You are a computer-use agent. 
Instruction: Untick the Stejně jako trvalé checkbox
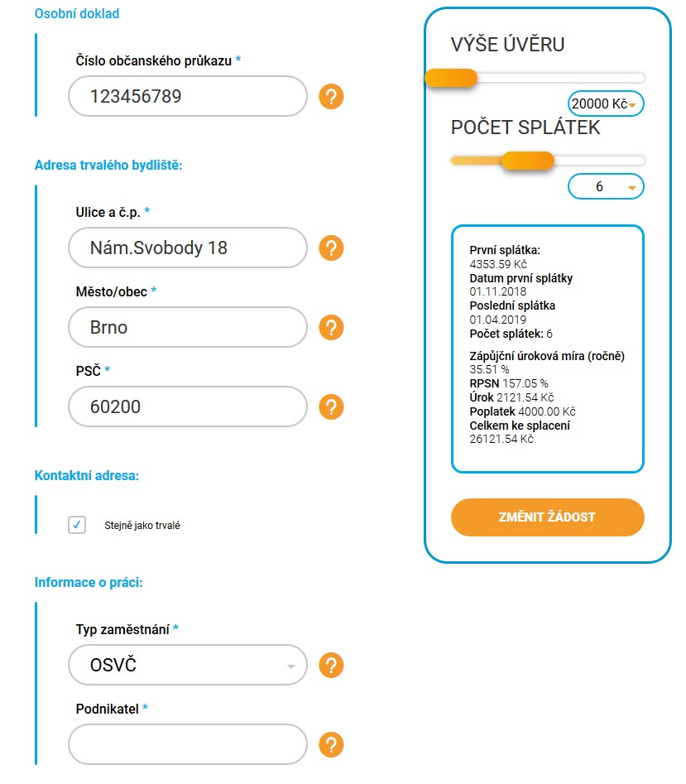tap(77, 525)
